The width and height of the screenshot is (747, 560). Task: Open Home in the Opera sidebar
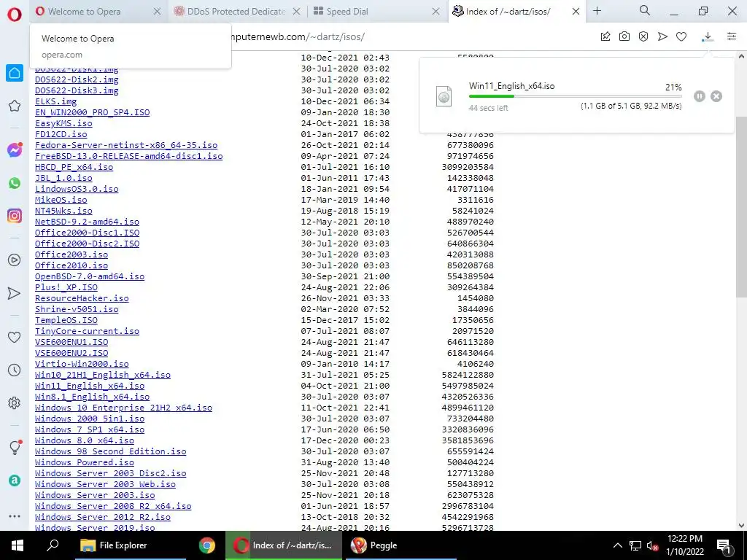(15, 73)
